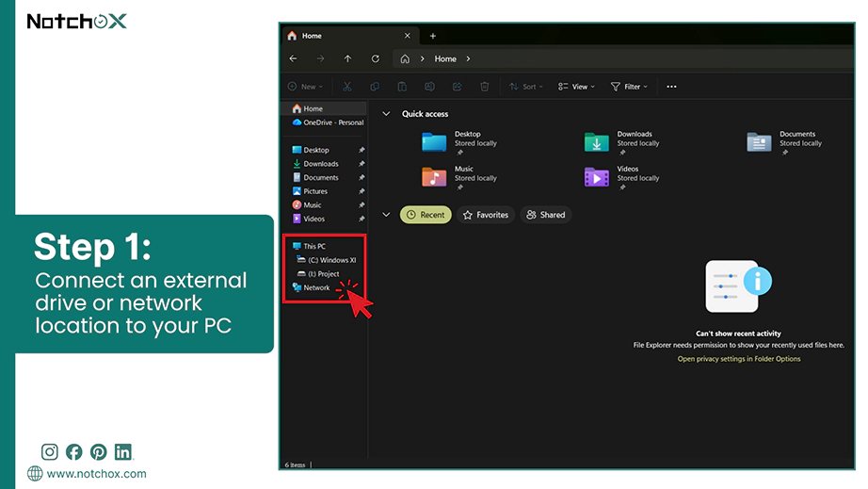Open the Sort dropdown menu
Screen dimensions: 868x489
(x=526, y=87)
